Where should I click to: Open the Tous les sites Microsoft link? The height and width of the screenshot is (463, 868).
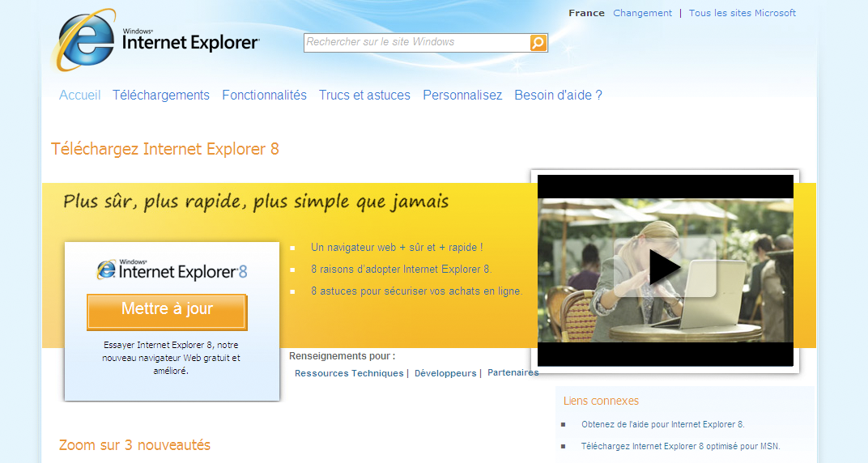[742, 13]
